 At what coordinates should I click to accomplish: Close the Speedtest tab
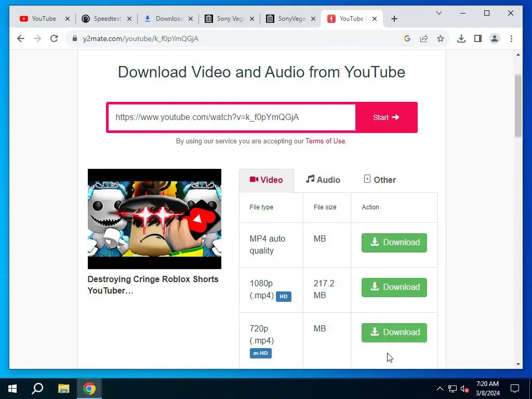pyautogui.click(x=129, y=19)
